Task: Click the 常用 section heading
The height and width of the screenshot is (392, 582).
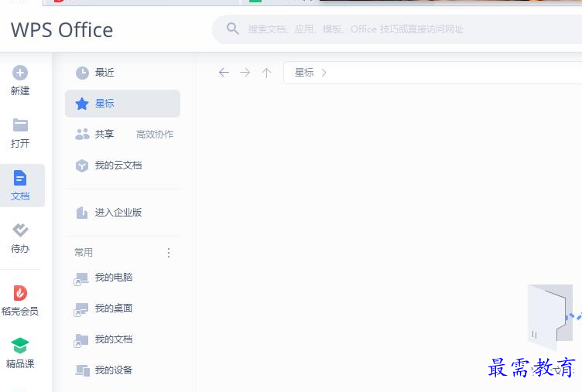Action: 84,253
